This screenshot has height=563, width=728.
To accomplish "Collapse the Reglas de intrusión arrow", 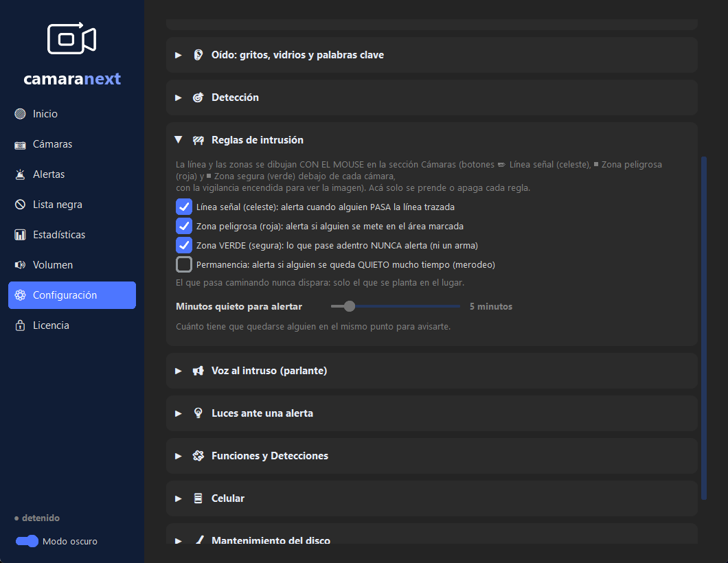I will click(x=179, y=139).
